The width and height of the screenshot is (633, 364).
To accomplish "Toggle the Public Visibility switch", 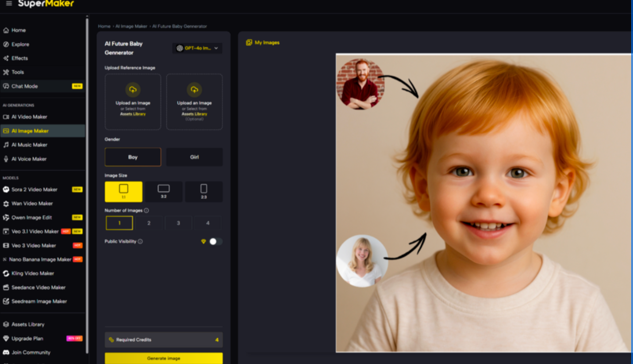I will [x=215, y=242].
